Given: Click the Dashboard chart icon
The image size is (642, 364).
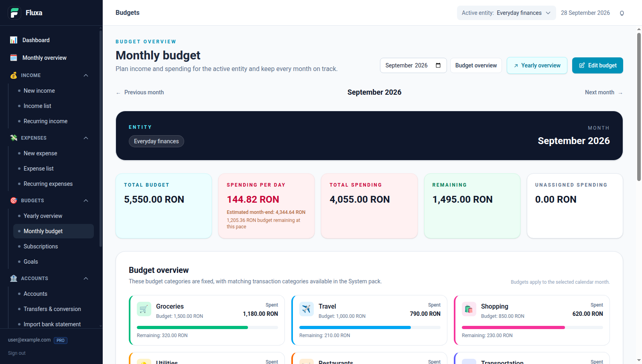Looking at the screenshot, I should coord(14,40).
